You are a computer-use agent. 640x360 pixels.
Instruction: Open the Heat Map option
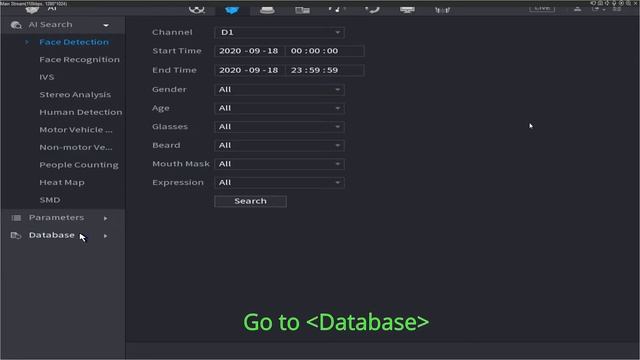tap(62, 182)
